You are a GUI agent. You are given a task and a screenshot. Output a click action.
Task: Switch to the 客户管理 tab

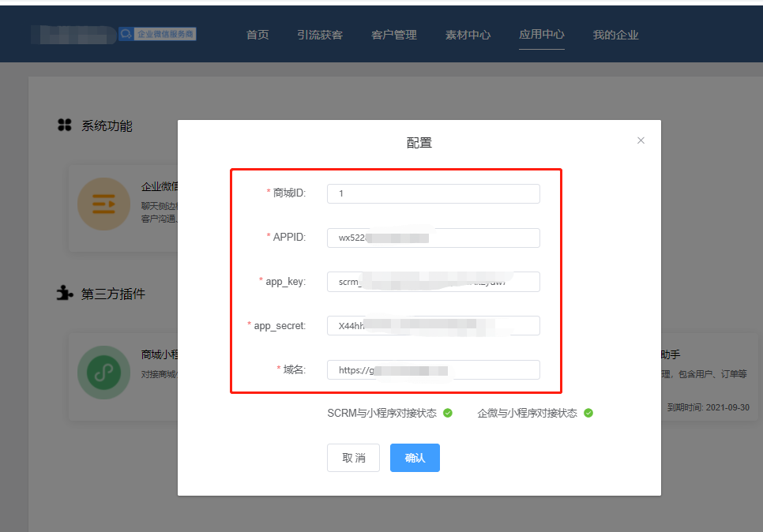point(394,35)
